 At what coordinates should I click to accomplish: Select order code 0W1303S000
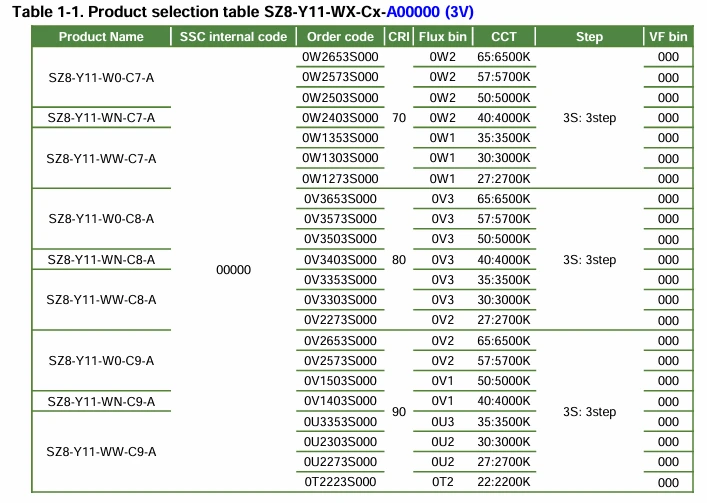coord(340,158)
